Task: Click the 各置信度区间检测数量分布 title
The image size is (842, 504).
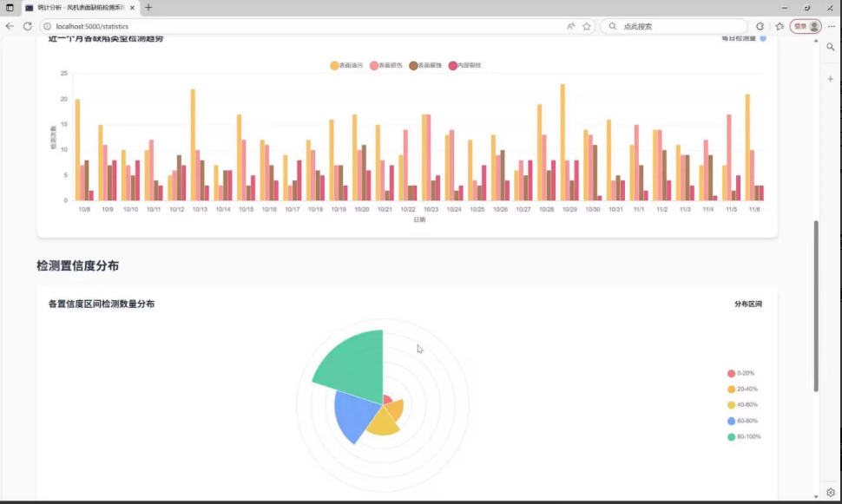Action: pyautogui.click(x=102, y=304)
